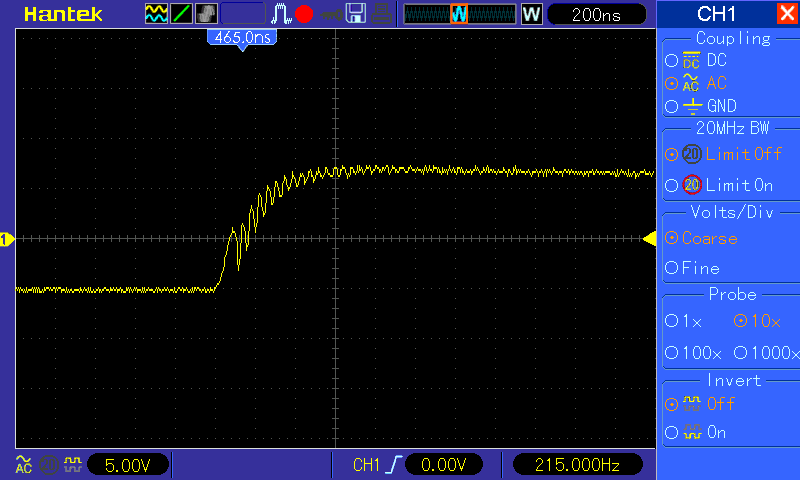Image resolution: width=800 pixels, height=480 pixels.
Task: Click the 200ns timebase readout
Action: click(x=596, y=14)
